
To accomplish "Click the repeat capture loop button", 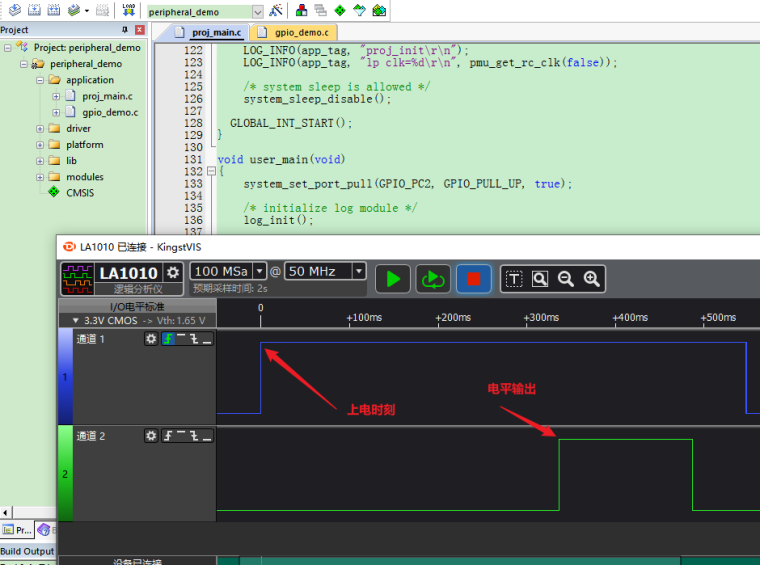I will 433,279.
